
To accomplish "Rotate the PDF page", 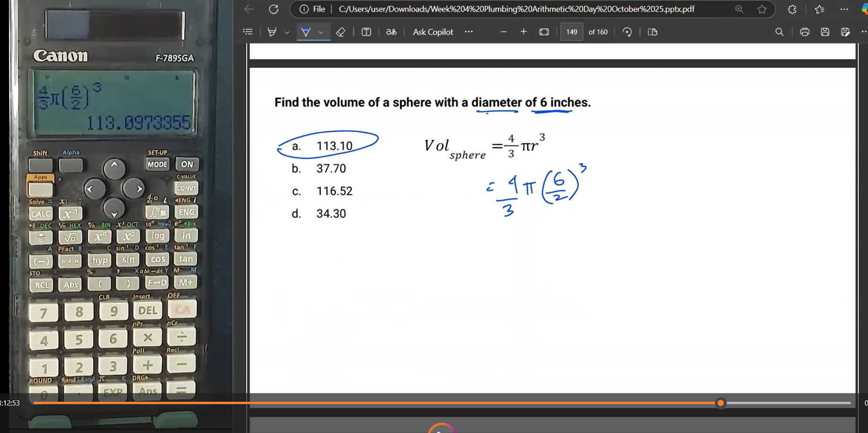I will click(x=627, y=32).
